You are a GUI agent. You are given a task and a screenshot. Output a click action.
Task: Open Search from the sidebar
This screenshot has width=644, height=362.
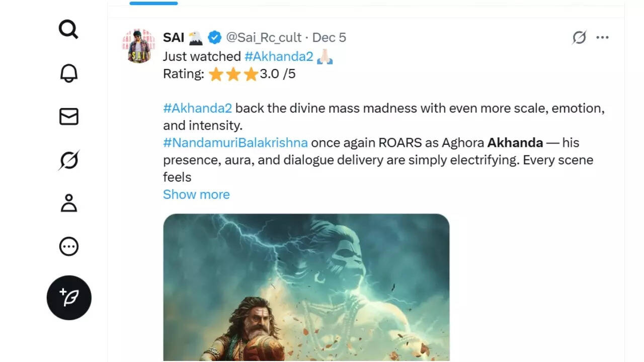[68, 29]
